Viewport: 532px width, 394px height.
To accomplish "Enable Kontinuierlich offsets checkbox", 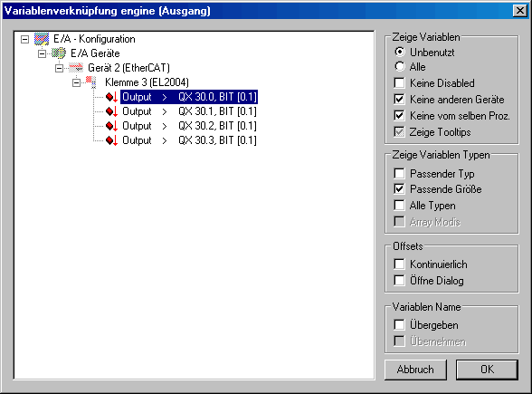I will coord(400,264).
